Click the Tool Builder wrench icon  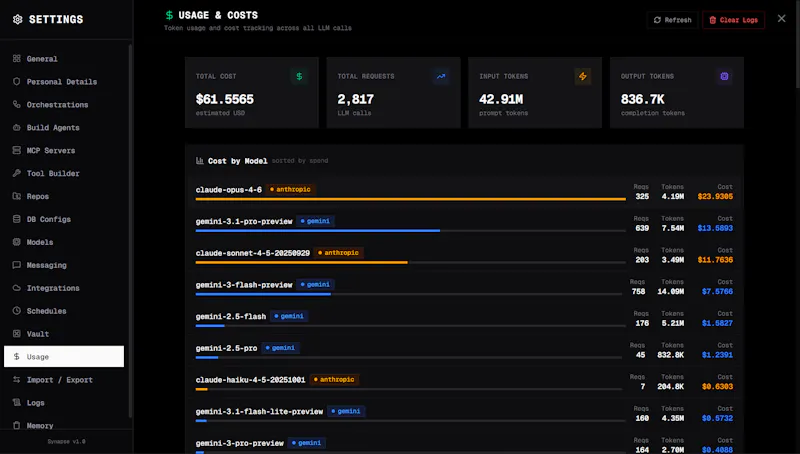point(16,173)
